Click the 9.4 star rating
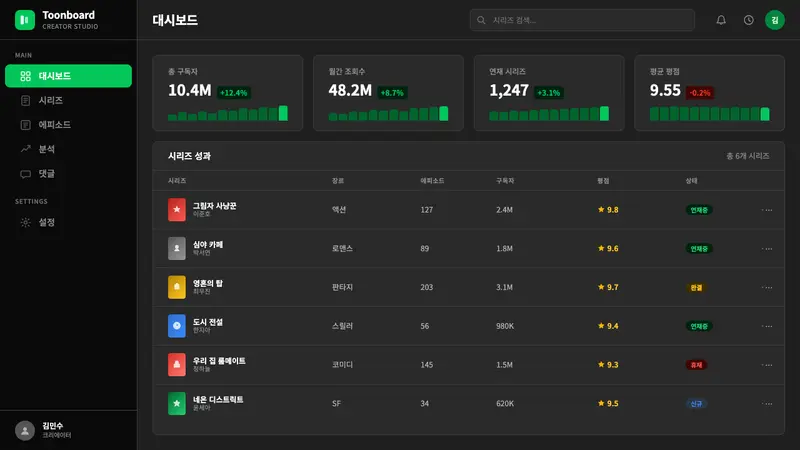The width and height of the screenshot is (800, 450). (x=608, y=326)
